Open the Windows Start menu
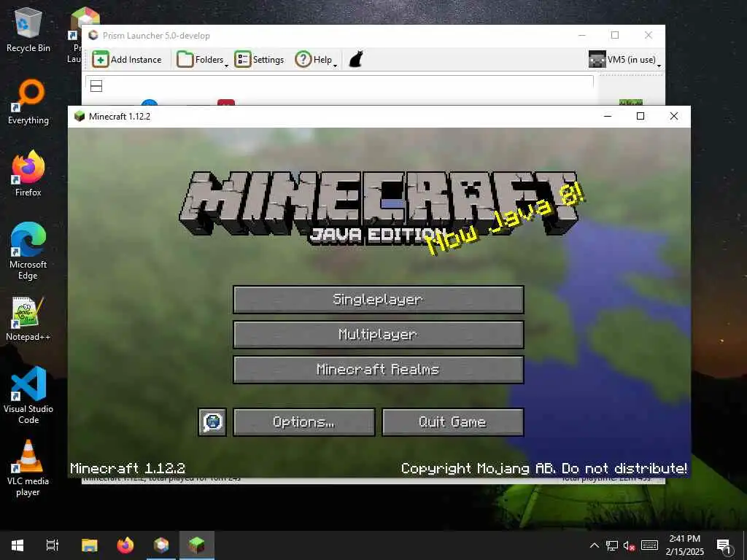Viewport: 747px width, 560px height. tap(18, 545)
